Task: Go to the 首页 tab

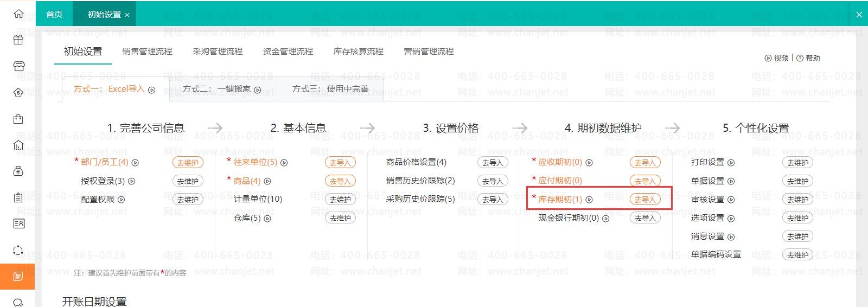Action: [54, 14]
